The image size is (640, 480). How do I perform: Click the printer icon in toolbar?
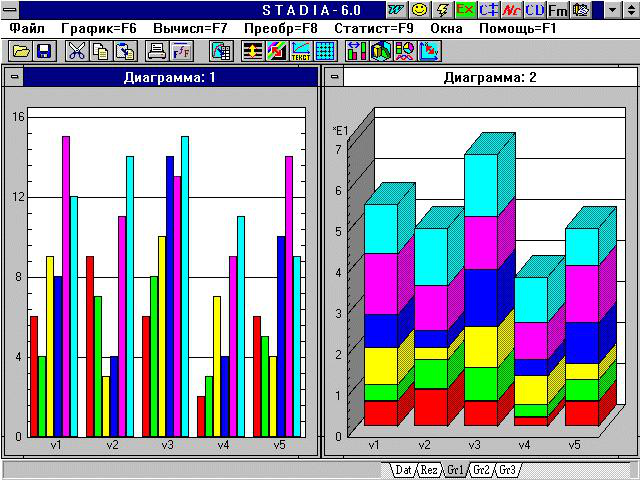coord(157,51)
